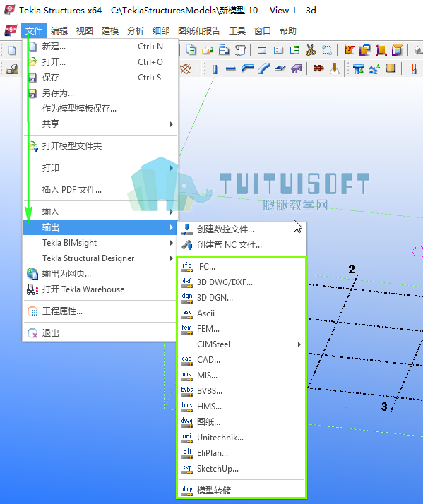
Task: Expand the Tekla Structural Designer submenu
Action: tap(100, 258)
